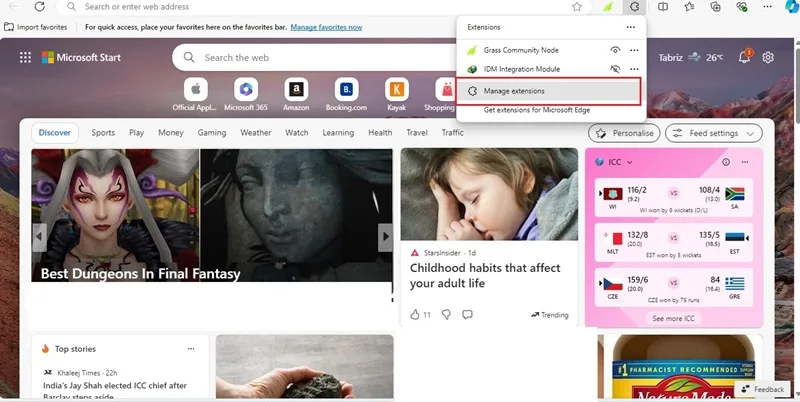The image size is (800, 402).
Task: Open Shopping quick link
Action: pos(442,94)
